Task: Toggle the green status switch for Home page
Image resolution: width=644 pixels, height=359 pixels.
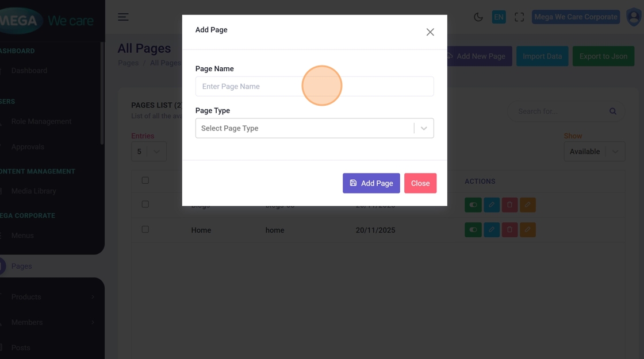Action: point(473,230)
